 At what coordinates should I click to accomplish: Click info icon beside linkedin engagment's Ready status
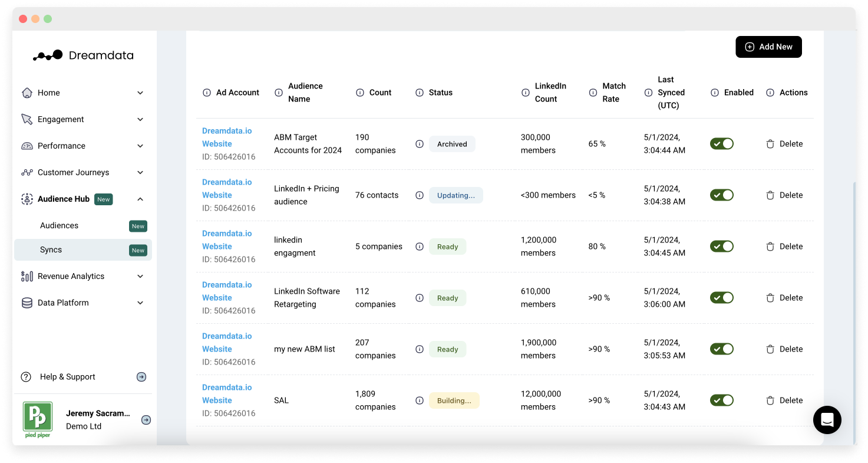[x=420, y=247]
